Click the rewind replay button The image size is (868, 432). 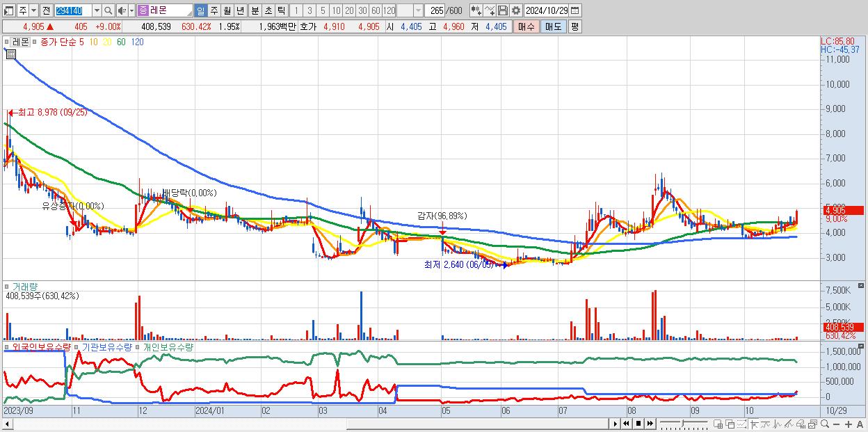627,424
